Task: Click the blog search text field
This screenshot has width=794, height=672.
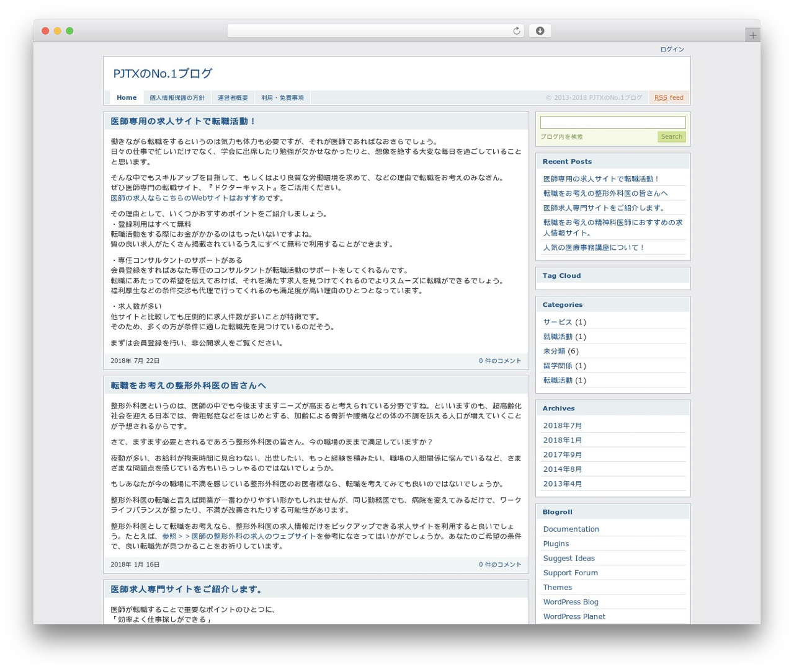Action: (613, 123)
